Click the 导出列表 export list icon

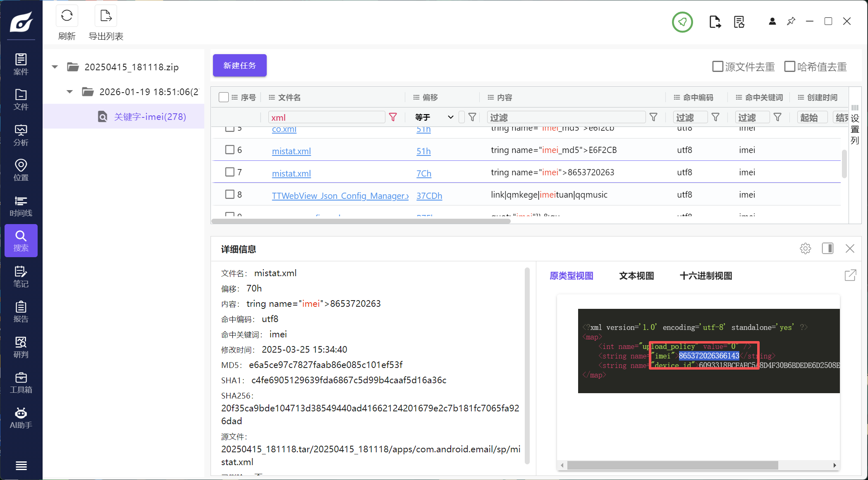(x=106, y=17)
